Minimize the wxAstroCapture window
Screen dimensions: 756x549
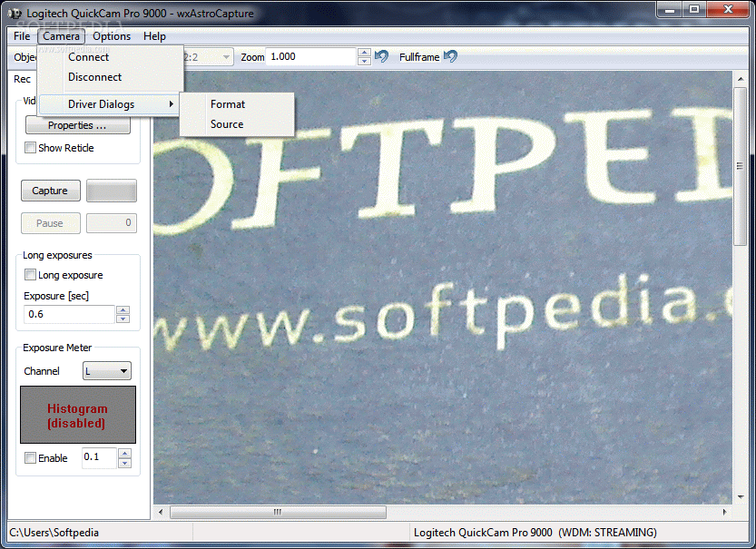point(669,9)
